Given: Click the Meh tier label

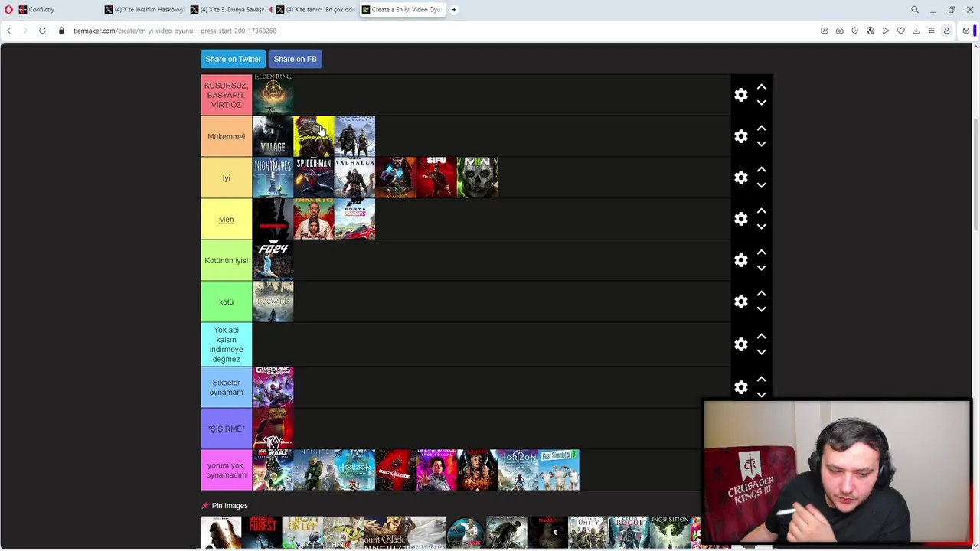Looking at the screenshot, I should point(227,219).
